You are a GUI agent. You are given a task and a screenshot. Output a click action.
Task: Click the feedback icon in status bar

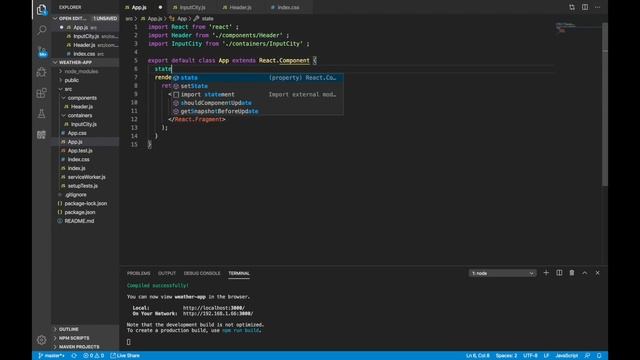(587, 356)
